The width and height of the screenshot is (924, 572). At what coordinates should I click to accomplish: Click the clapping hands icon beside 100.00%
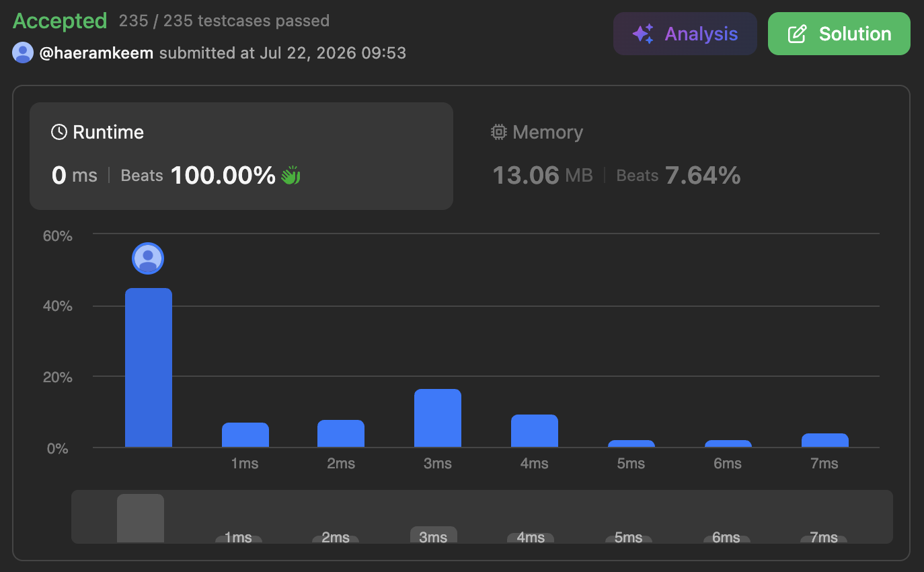(291, 176)
